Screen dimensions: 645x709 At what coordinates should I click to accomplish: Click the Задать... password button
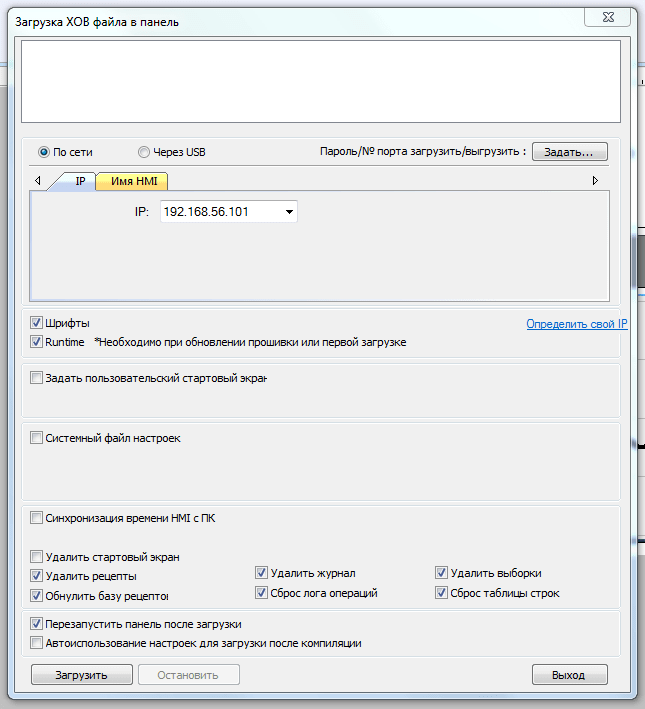(569, 152)
